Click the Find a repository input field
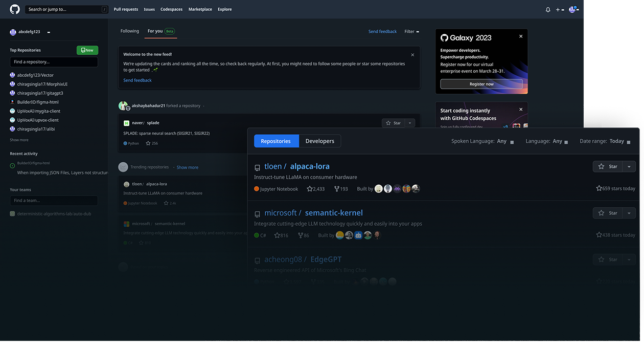This screenshot has height=346, width=644. (x=54, y=62)
